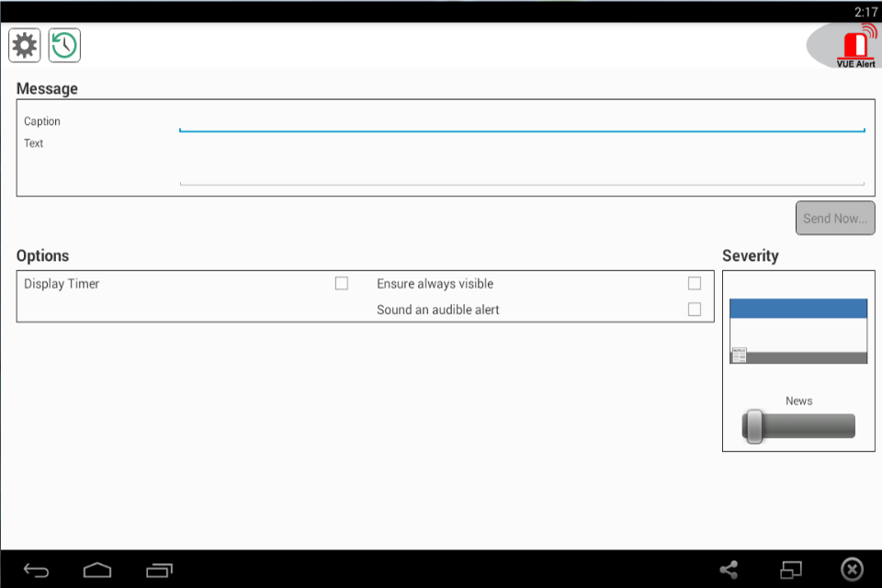
Task: Click the News severity label
Action: click(798, 401)
